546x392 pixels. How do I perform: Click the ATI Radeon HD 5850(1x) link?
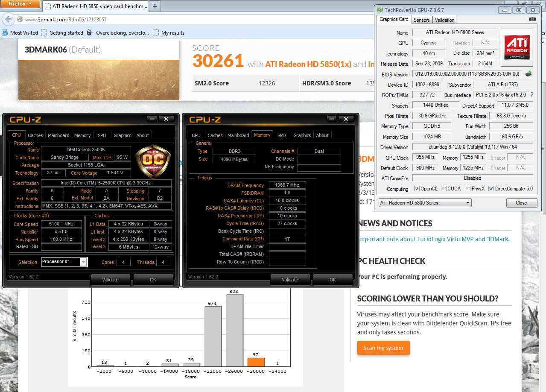pyautogui.click(x=308, y=64)
